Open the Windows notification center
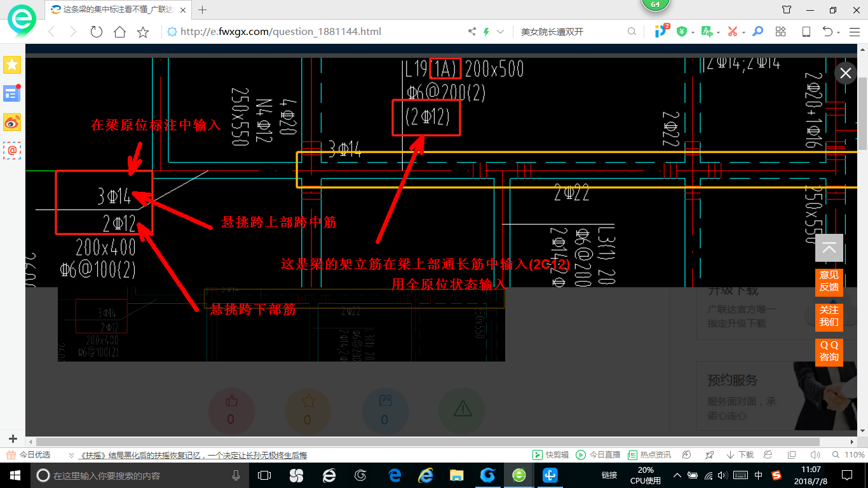This screenshot has width=868, height=488. click(846, 475)
